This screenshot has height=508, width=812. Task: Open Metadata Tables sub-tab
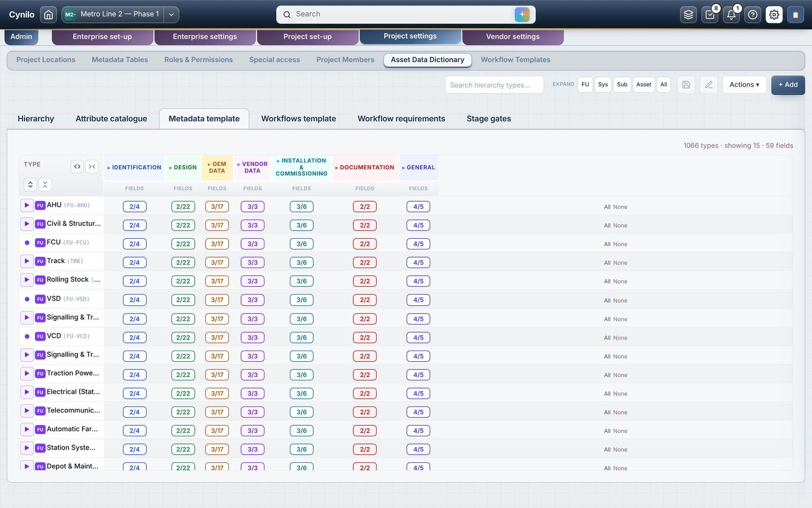120,60
